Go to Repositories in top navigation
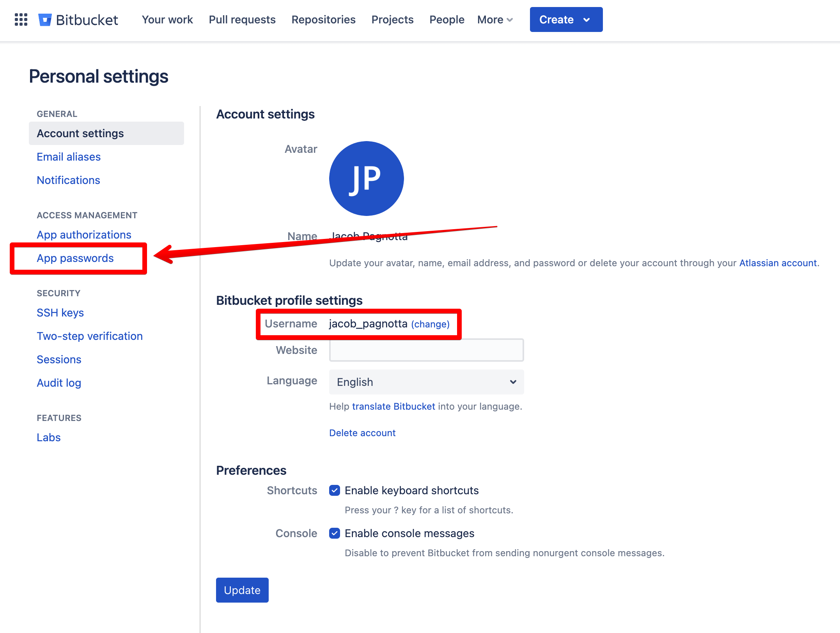Viewport: 840px width, 633px height. [x=323, y=19]
